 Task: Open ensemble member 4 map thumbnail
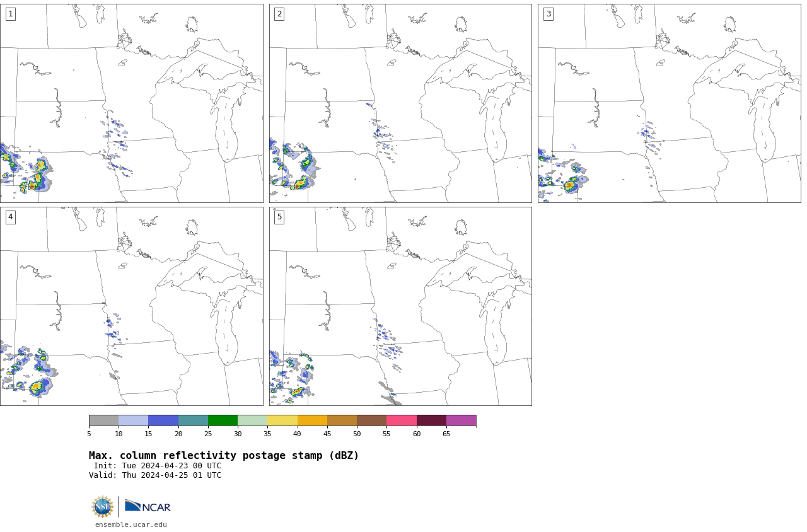point(131,306)
